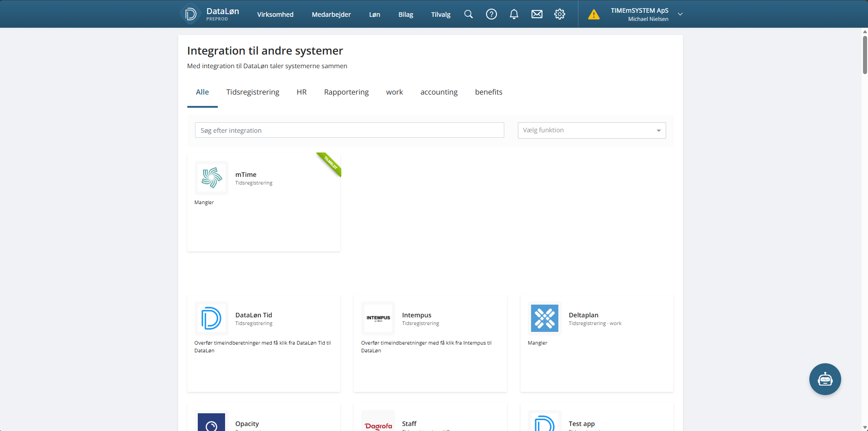Screen dimensions: 868x431
Task: Click the Søg efter integration field
Action: 349,130
